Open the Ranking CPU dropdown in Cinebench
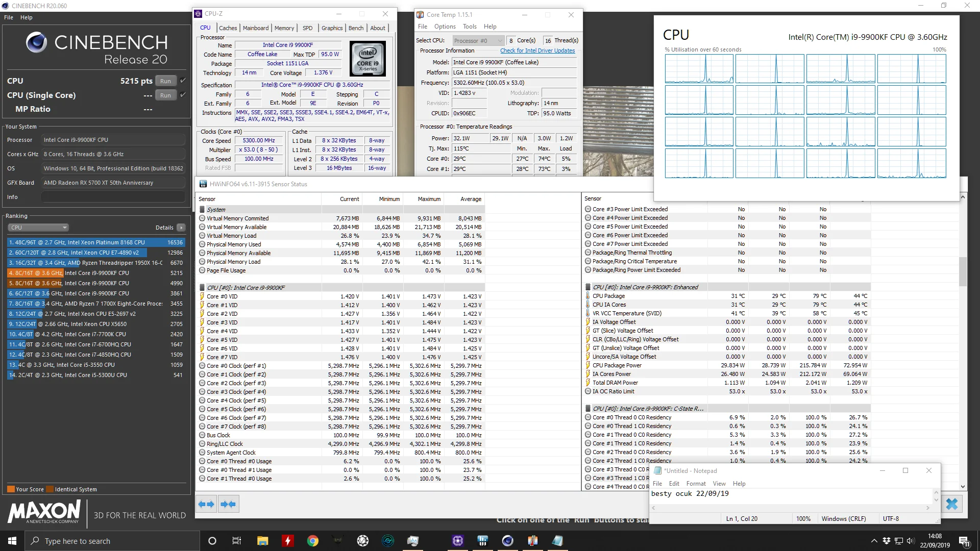This screenshot has width=980, height=551. tap(38, 228)
